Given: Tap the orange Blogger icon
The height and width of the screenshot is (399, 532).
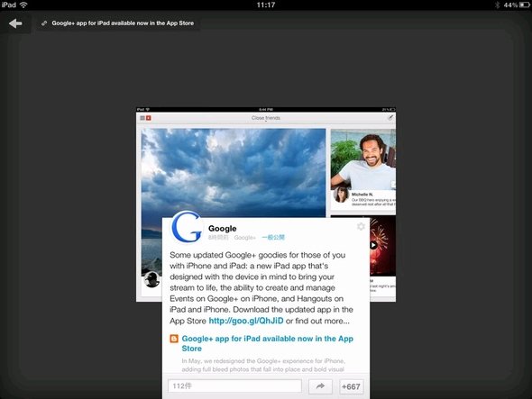Looking at the screenshot, I should [x=174, y=339].
